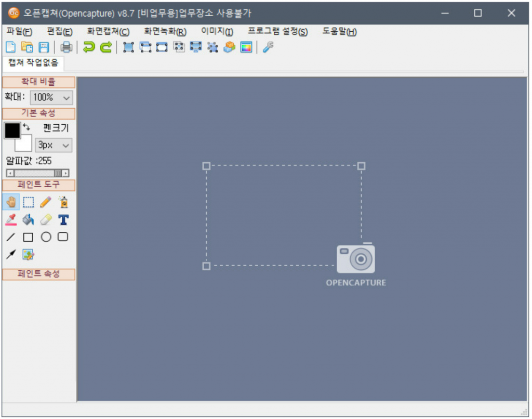532x419 pixels.
Task: Click the orange cube toolbar icon
Action: [229, 47]
